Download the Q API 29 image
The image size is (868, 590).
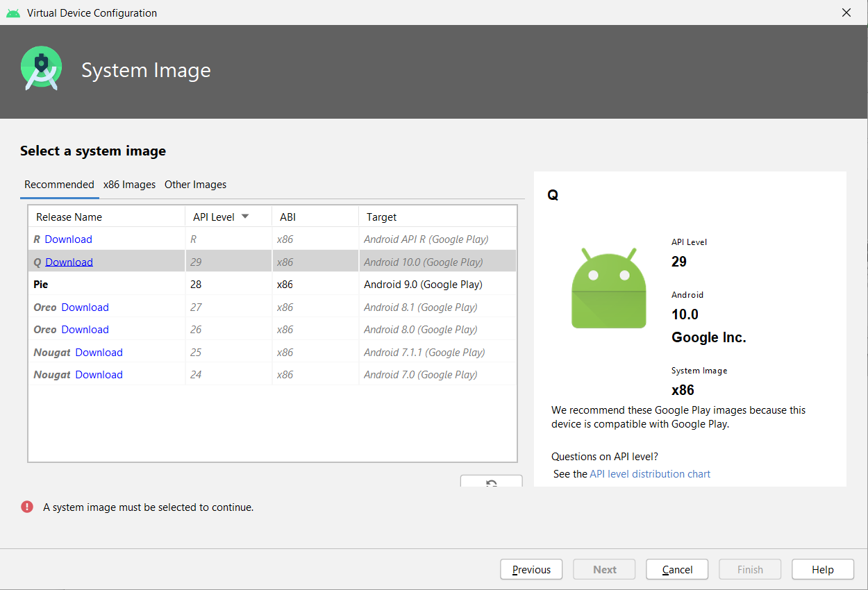tap(69, 262)
